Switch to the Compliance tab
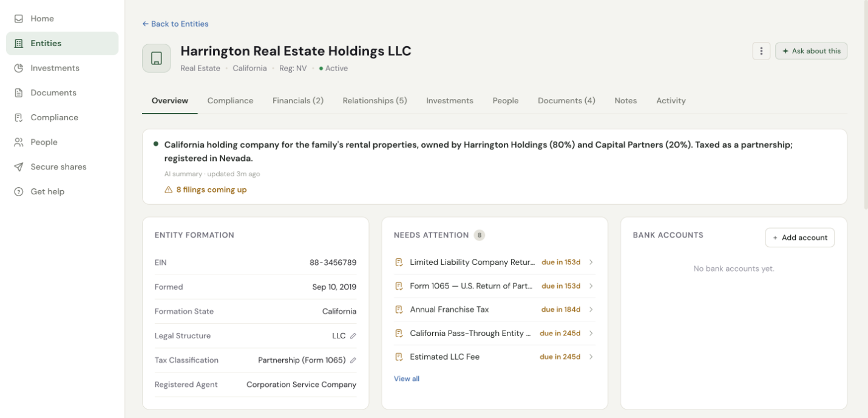Image resolution: width=868 pixels, height=418 pixels. (x=230, y=101)
